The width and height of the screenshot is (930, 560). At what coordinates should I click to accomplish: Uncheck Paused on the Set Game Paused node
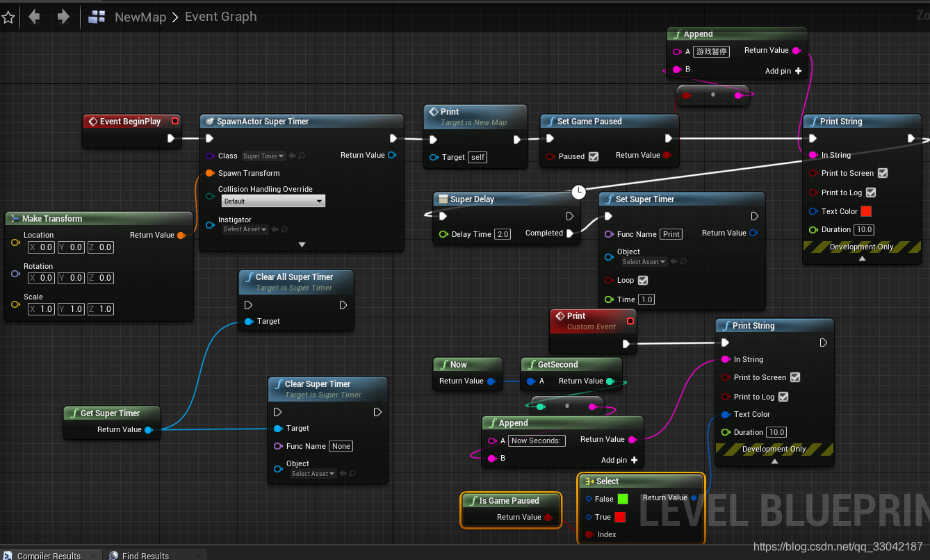point(593,156)
